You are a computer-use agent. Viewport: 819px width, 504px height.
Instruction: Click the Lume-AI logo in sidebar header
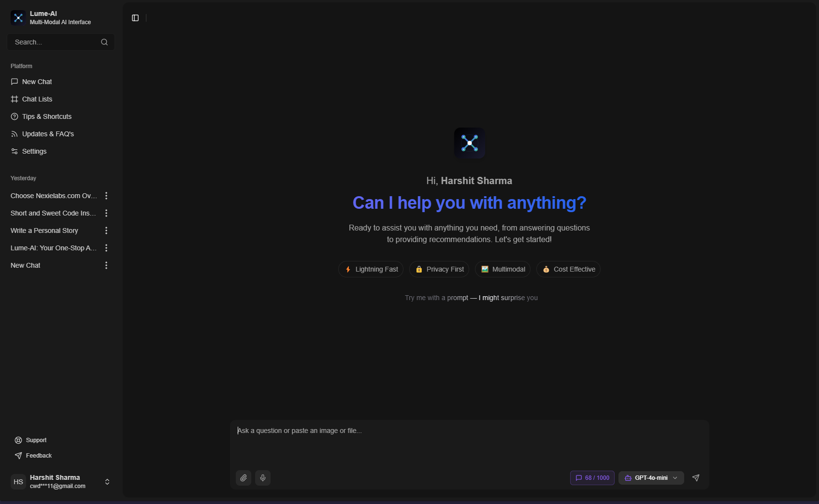(x=18, y=18)
